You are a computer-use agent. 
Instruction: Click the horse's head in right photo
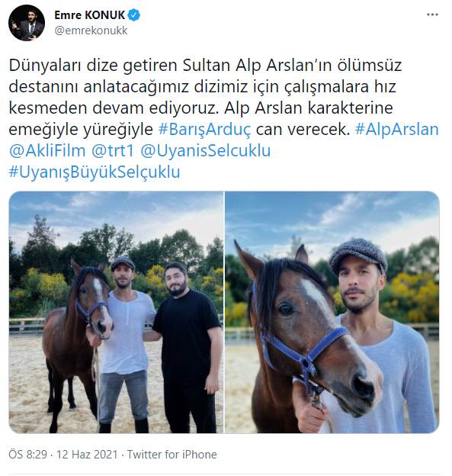tap(306, 328)
